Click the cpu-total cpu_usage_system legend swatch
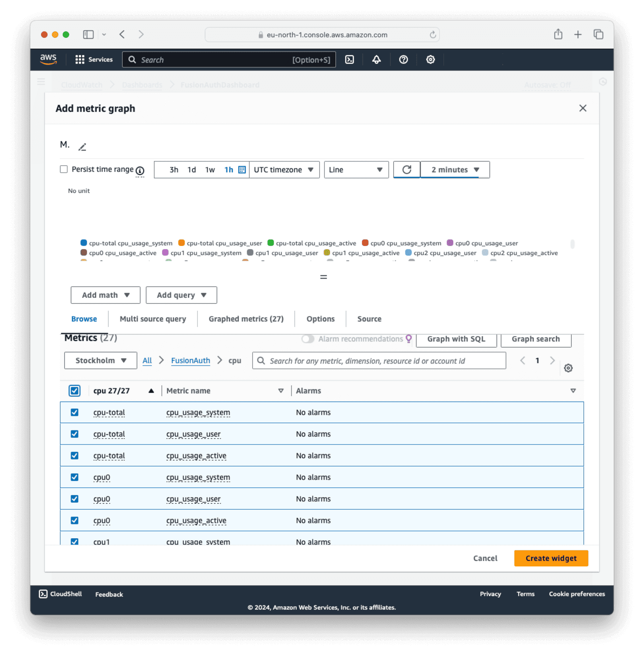This screenshot has width=644, height=655. (84, 243)
